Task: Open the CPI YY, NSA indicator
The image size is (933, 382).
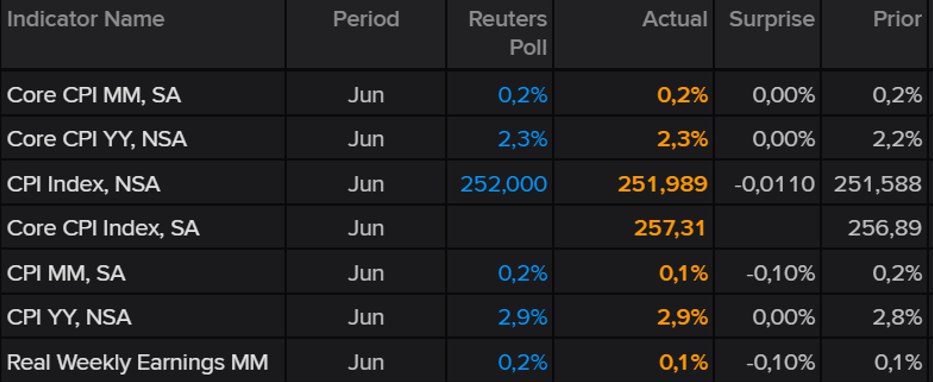Action: point(69,317)
